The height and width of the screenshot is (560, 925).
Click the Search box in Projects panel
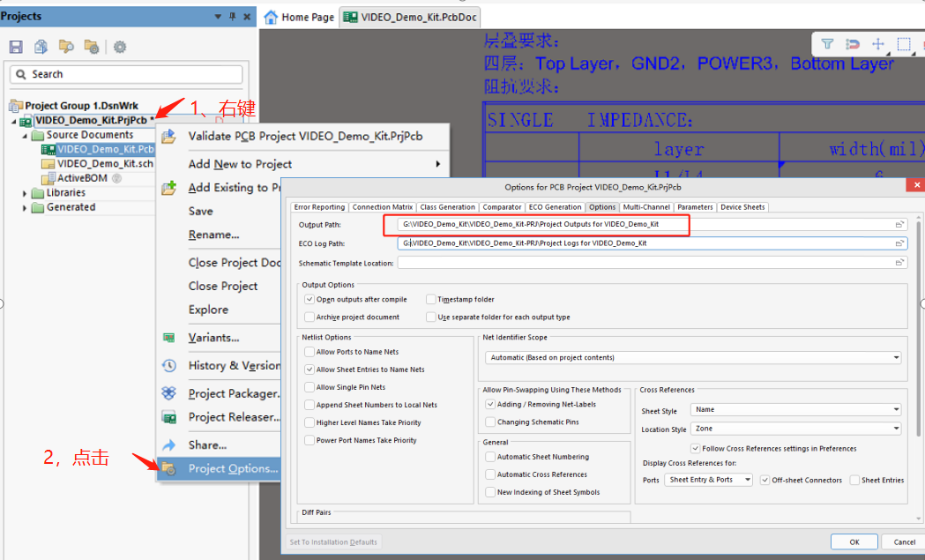click(128, 74)
